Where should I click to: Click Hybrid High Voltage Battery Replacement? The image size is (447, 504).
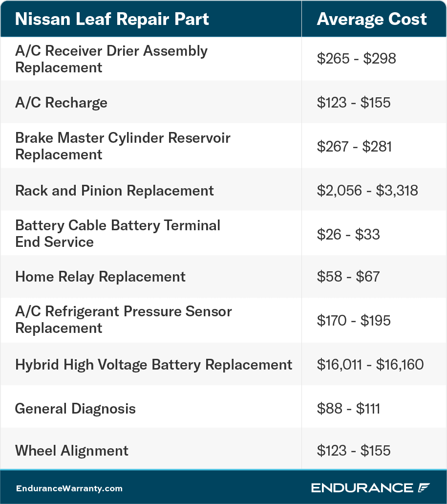153,365
